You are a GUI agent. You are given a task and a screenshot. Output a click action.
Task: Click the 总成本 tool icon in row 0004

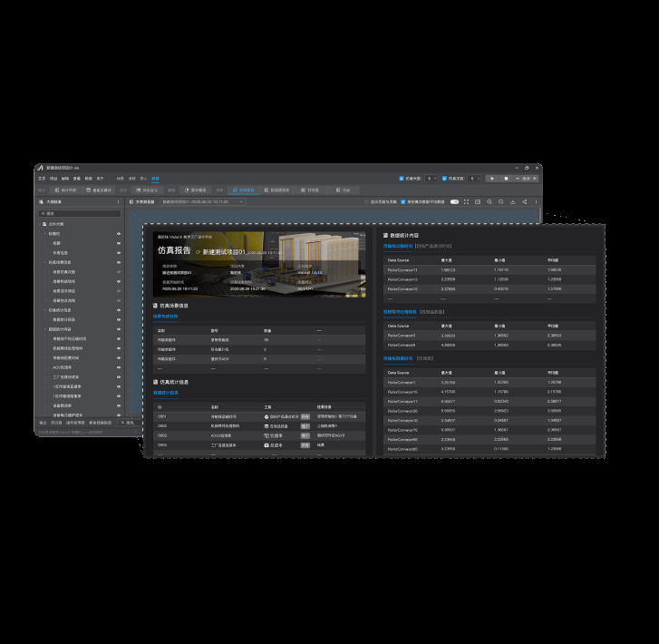[x=266, y=445]
